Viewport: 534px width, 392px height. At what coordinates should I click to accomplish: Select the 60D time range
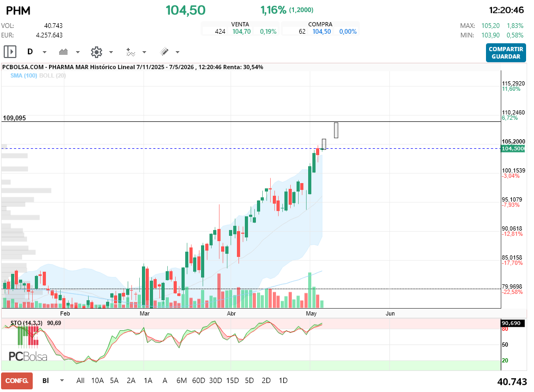point(198,380)
